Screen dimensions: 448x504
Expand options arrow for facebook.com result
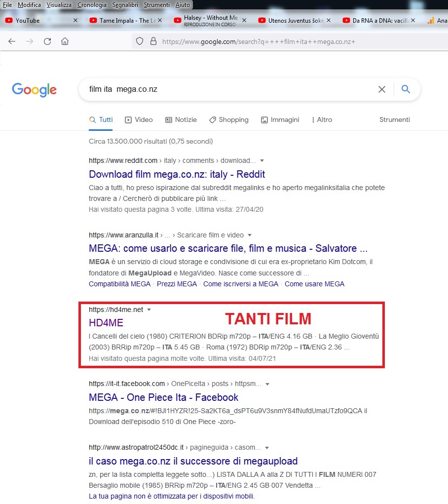[267, 384]
